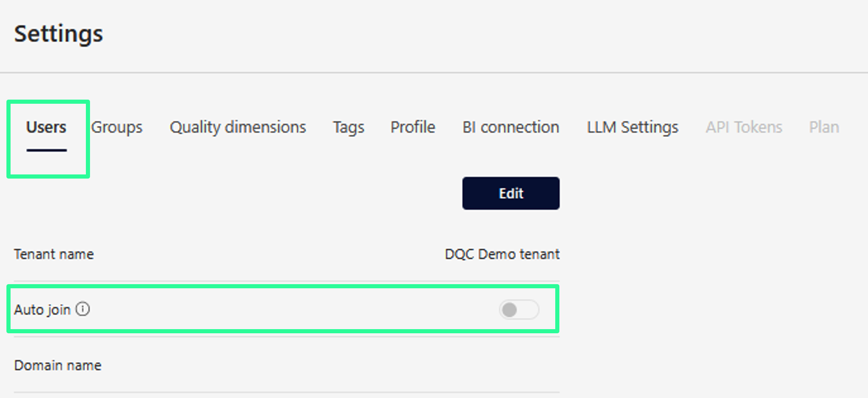Go to the Profile tab
The width and height of the screenshot is (868, 398).
pyautogui.click(x=412, y=127)
